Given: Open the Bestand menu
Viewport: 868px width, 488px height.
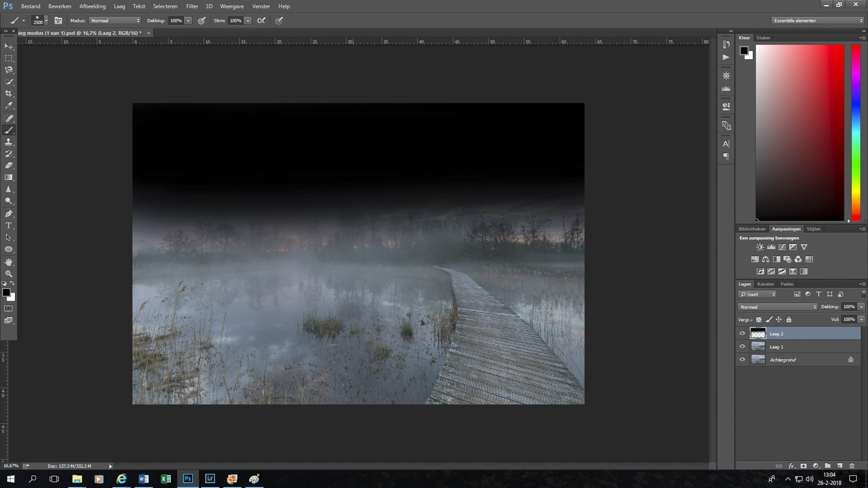Looking at the screenshot, I should 31,6.
